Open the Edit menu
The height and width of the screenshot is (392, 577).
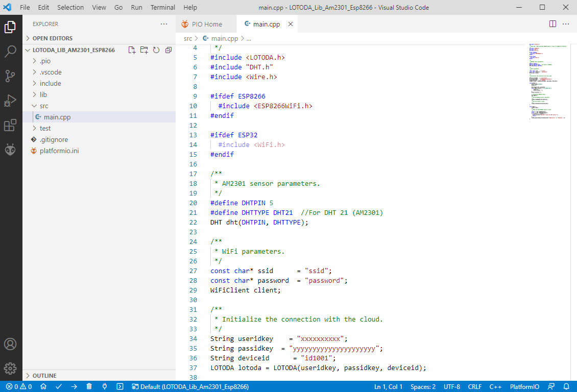tap(43, 7)
